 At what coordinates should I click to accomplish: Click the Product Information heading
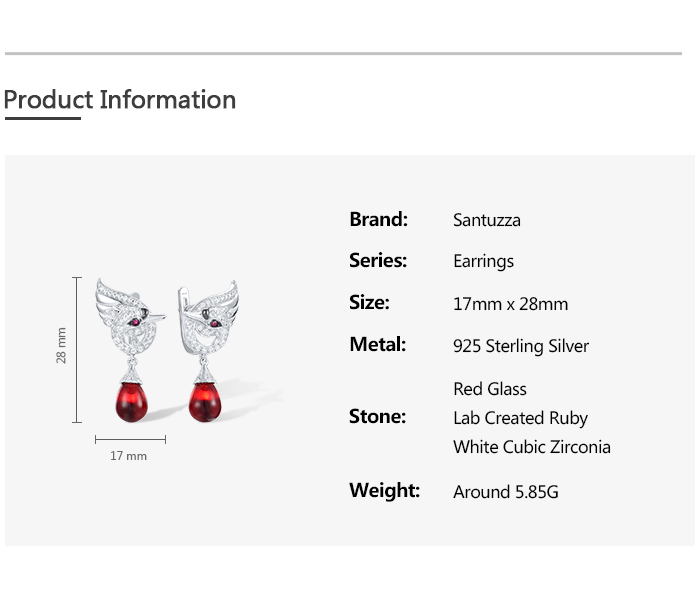click(x=120, y=100)
